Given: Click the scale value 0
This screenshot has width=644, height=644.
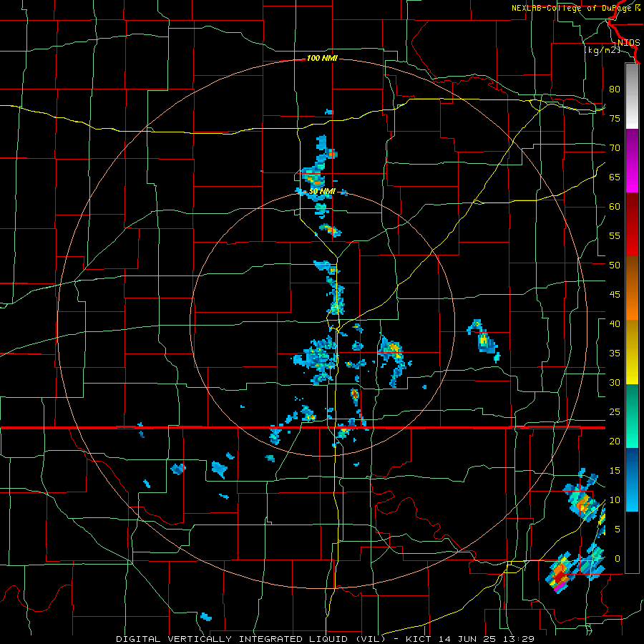Looking at the screenshot, I should 618,559.
